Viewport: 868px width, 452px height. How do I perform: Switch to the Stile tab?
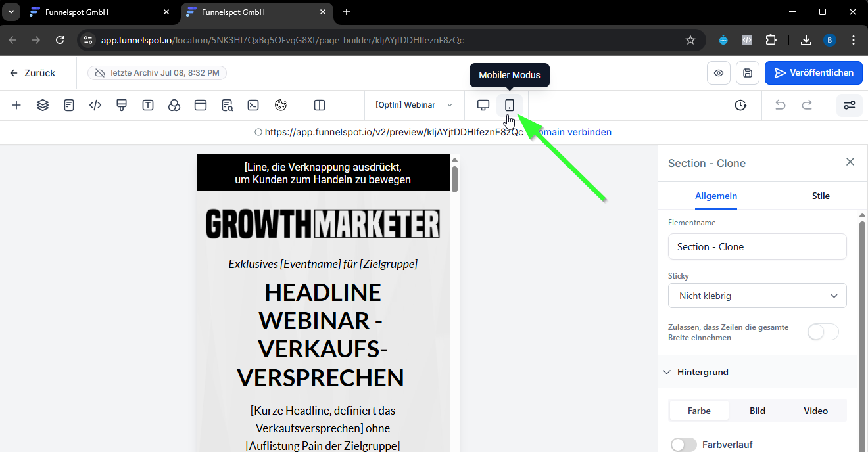pos(821,196)
